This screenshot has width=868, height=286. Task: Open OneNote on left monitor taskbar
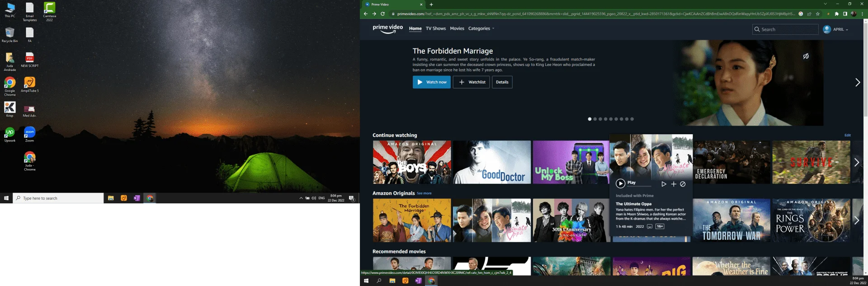pyautogui.click(x=137, y=198)
